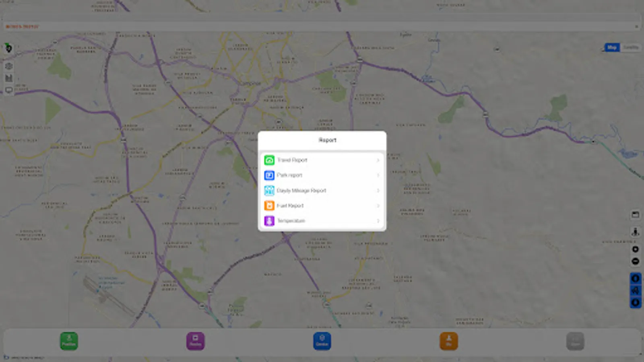Expand the Daily Mileage Report chevron arrow
The image size is (644, 362).
(x=378, y=191)
